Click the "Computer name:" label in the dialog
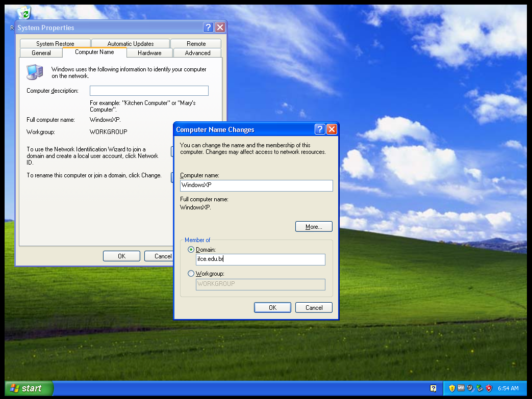This screenshot has height=399, width=532. 199,175
